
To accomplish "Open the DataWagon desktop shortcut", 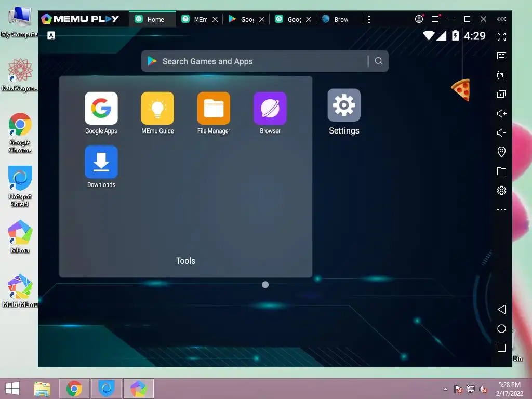I will coord(20,75).
